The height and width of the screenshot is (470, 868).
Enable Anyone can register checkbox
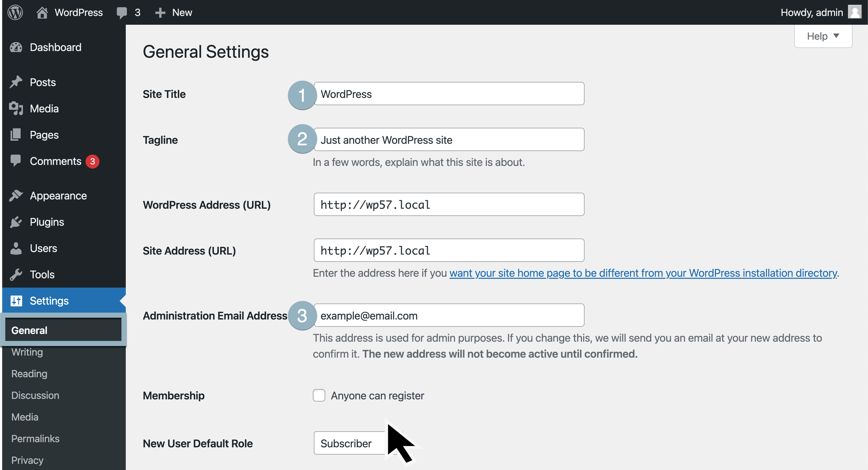click(x=319, y=395)
